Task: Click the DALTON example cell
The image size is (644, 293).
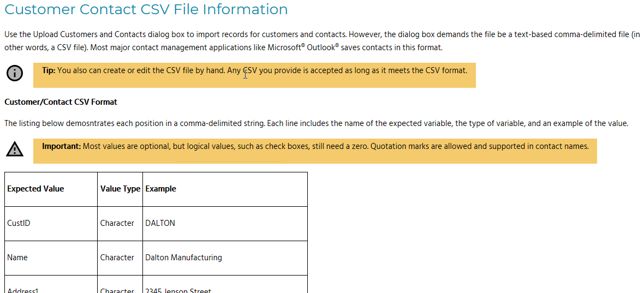Action: (x=225, y=224)
